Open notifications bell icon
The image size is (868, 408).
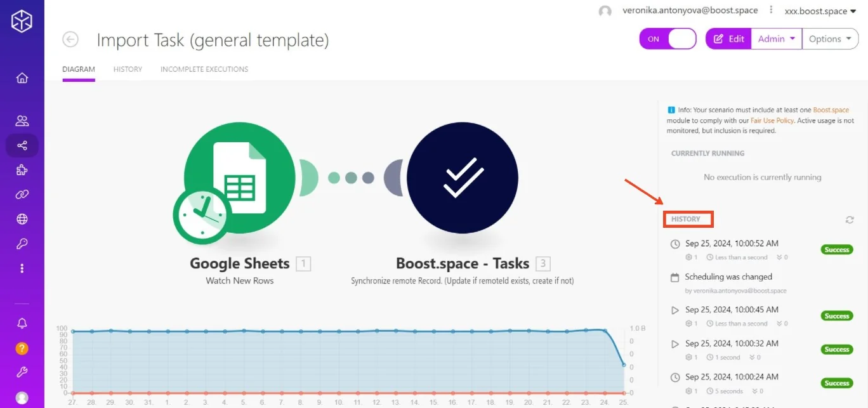[22, 324]
